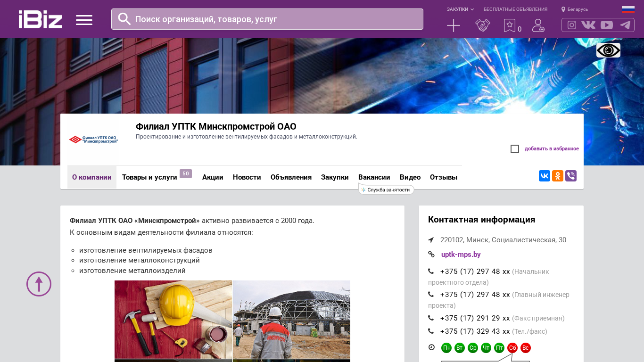The height and width of the screenshot is (362, 644).
Task: Click the scroll-to-top arrow button
Action: [39, 284]
